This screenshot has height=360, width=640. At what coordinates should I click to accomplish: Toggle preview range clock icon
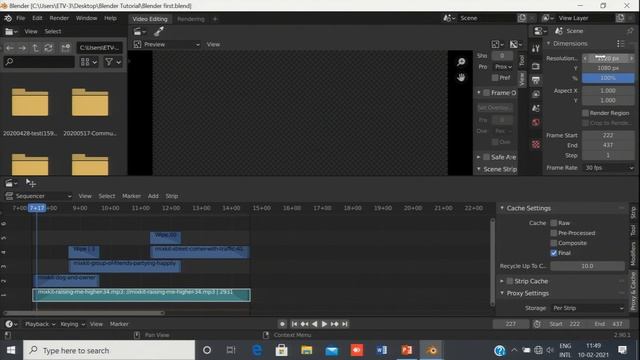coord(537,324)
